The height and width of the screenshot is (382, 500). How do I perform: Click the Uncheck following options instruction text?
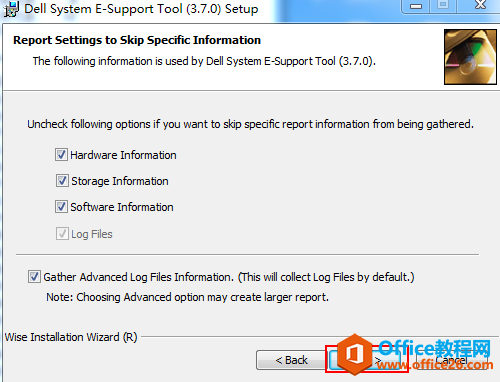coord(250,124)
